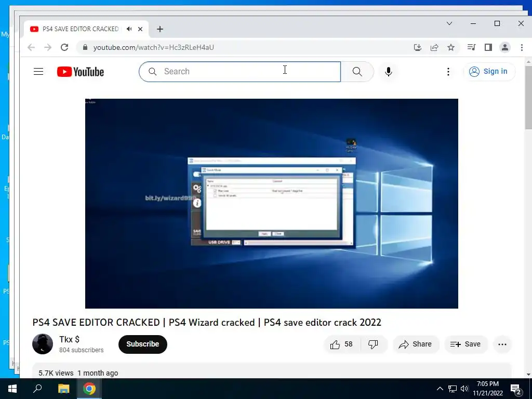The image size is (532, 399).
Task: Go forward in browser history
Action: click(x=48, y=47)
